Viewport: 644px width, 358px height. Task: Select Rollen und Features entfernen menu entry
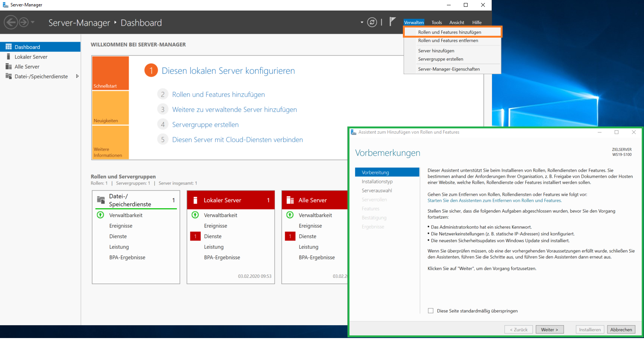(453, 41)
